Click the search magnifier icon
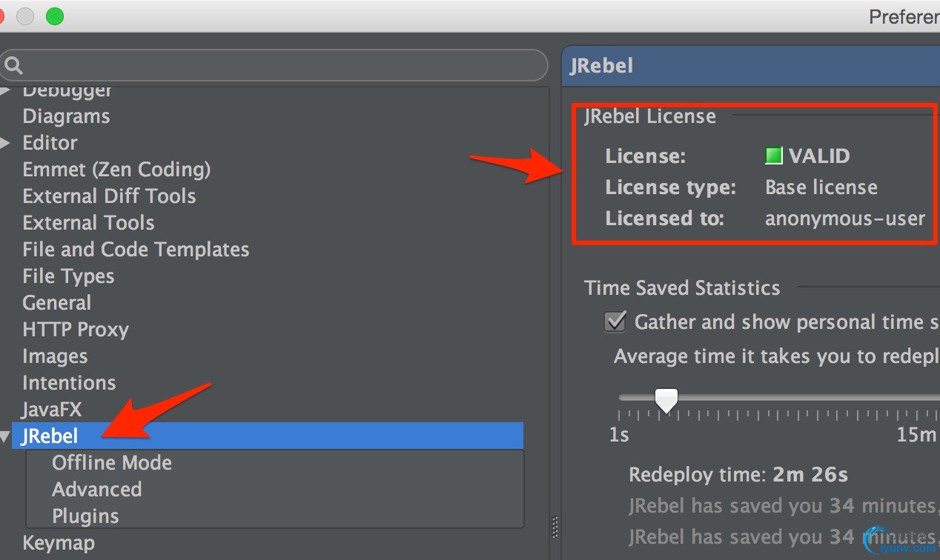This screenshot has width=940, height=560. pos(13,67)
